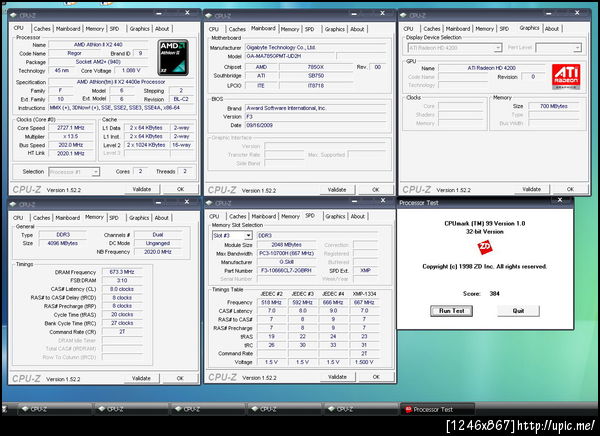Click title bar icon of the CPU-Z Motherboard window
Image resolution: width=600 pixels, height=436 pixels.
pyautogui.click(x=209, y=16)
